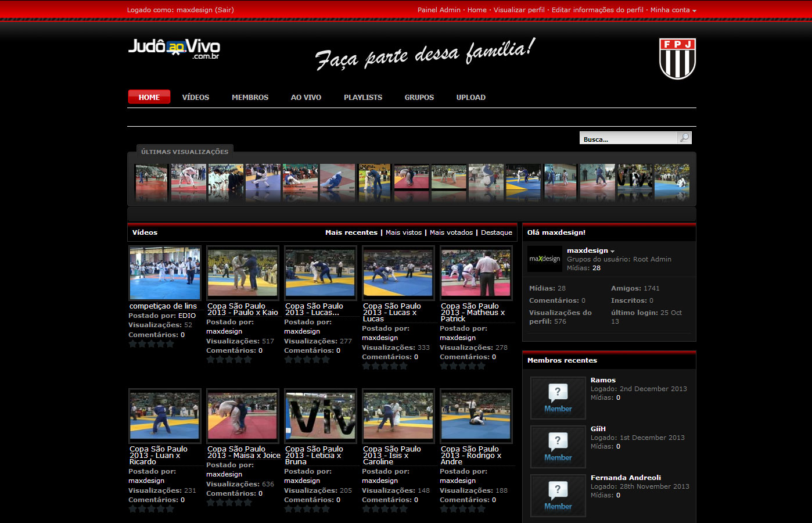
Task: Switch to Mais vistos tab
Action: click(403, 232)
